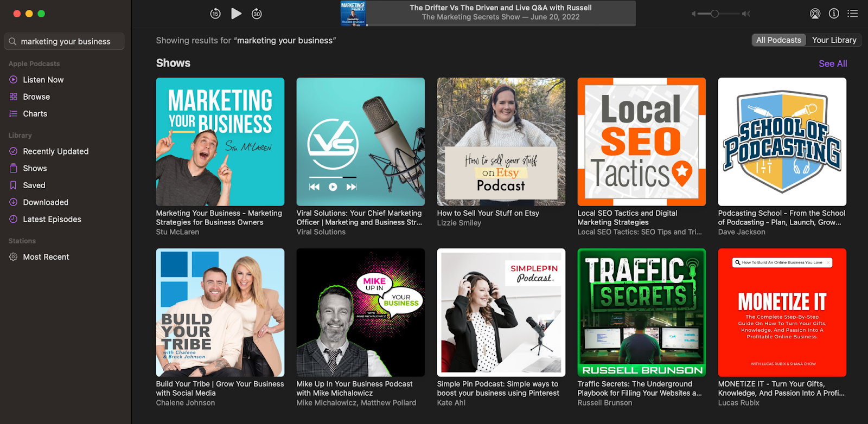Skip back 15 seconds
The width and height of the screenshot is (868, 424).
click(215, 14)
